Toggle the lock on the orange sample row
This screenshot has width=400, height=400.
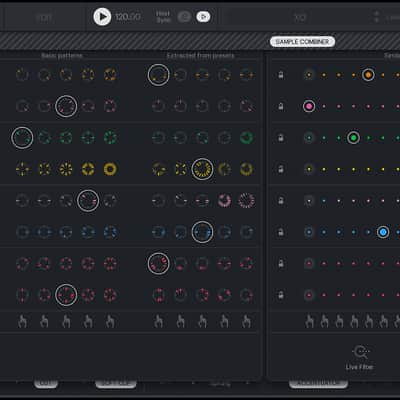tap(281, 75)
